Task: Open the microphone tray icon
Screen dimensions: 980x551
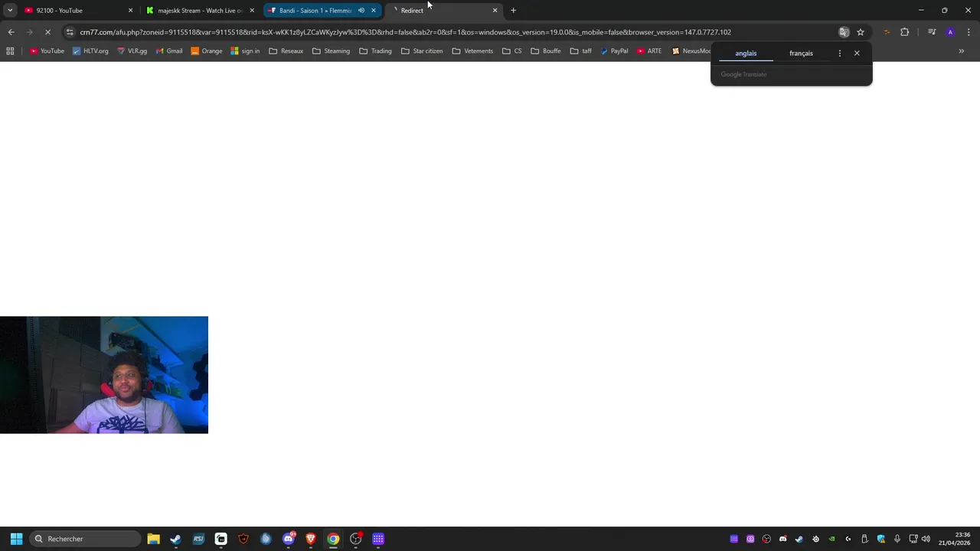Action: [897, 539]
